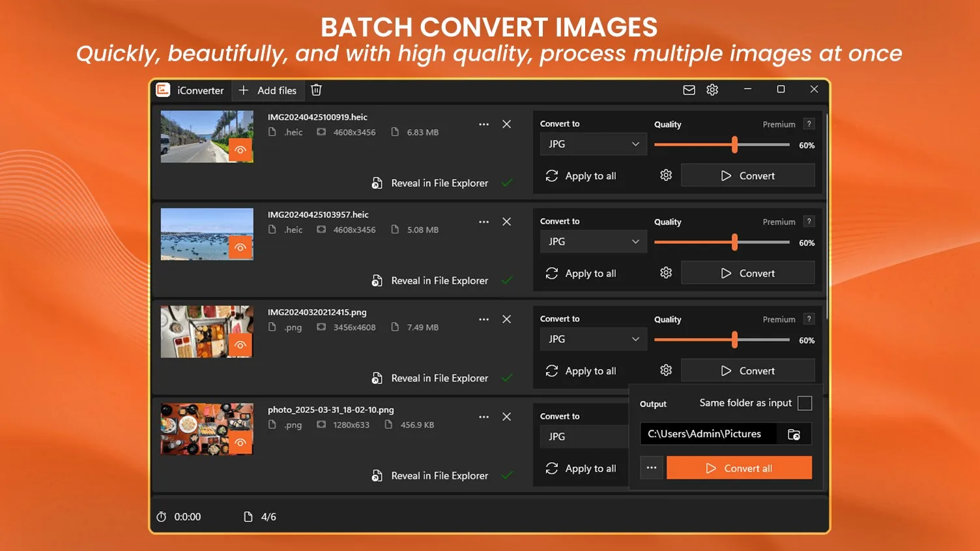Reveal IMG20240320212415.png in File Explorer
The height and width of the screenshot is (551, 980).
tap(430, 378)
